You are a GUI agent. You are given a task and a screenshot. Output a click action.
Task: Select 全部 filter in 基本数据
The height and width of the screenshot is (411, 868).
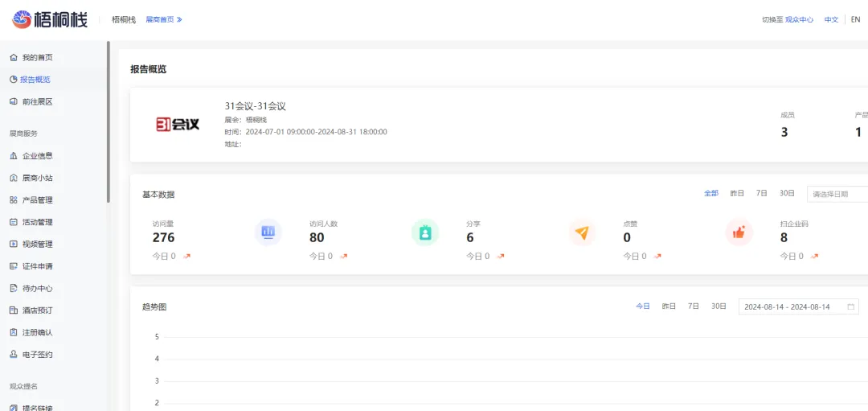711,194
